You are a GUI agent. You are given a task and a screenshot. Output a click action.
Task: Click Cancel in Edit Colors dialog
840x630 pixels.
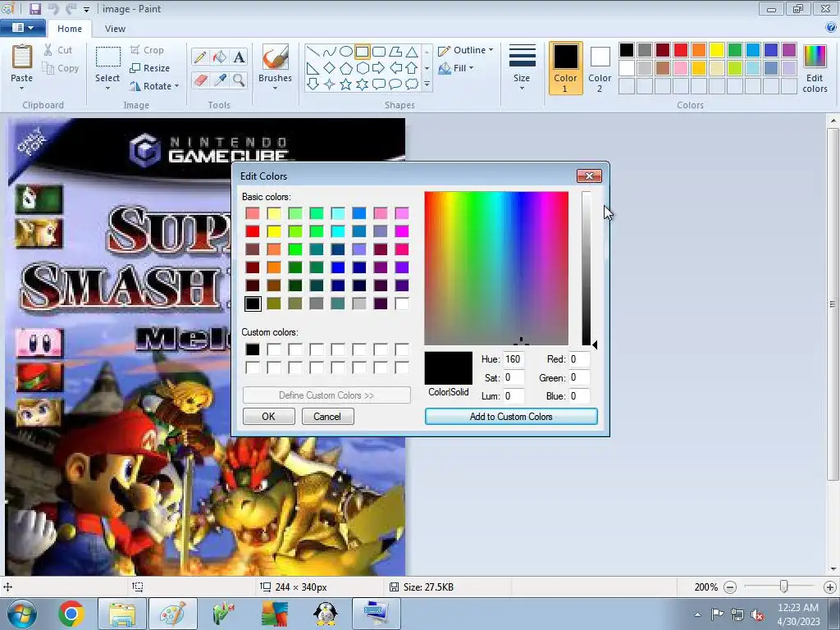[327, 416]
